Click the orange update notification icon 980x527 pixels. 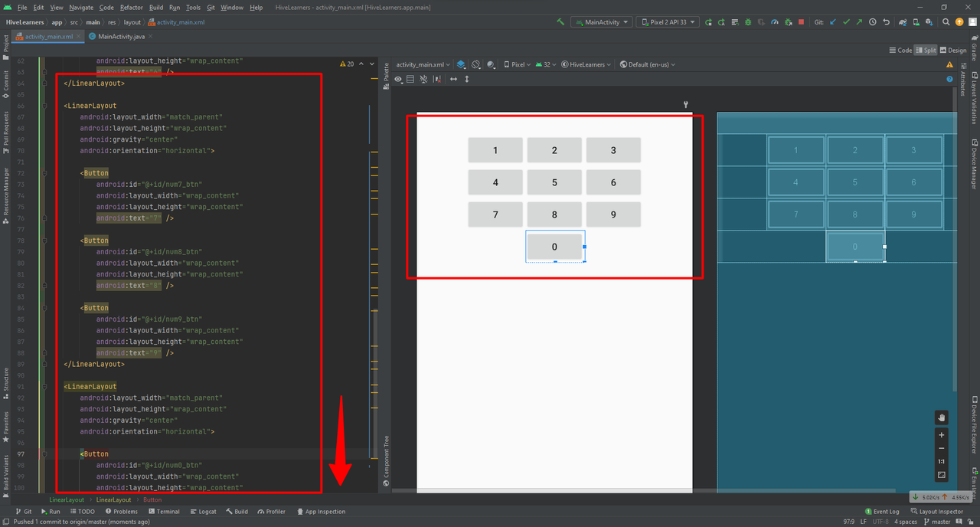pos(959,22)
